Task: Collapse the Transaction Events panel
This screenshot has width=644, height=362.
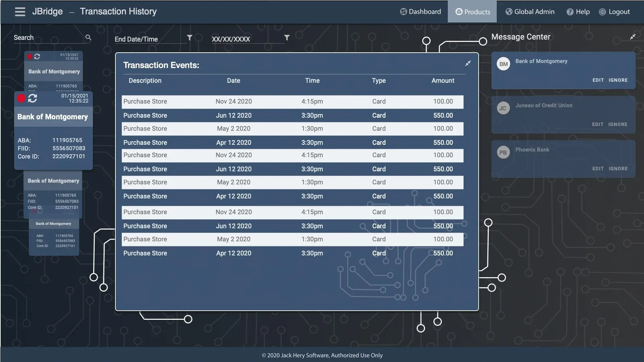Action: pyautogui.click(x=468, y=63)
